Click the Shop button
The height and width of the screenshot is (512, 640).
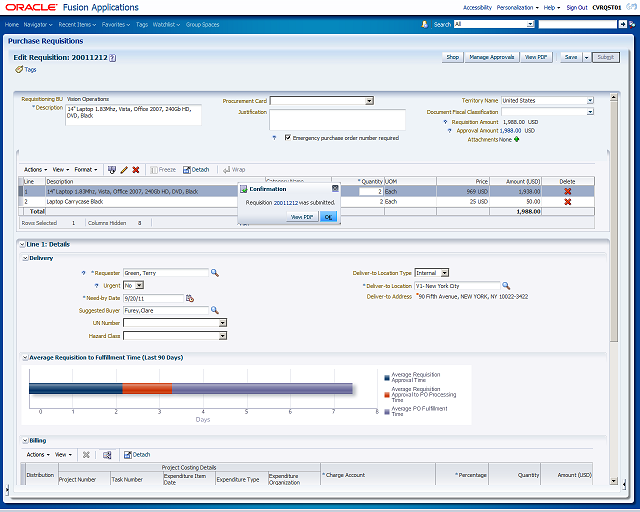click(453, 58)
